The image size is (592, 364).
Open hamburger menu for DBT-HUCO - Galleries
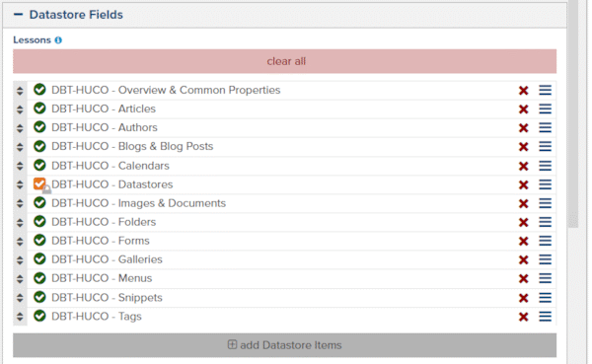(546, 259)
